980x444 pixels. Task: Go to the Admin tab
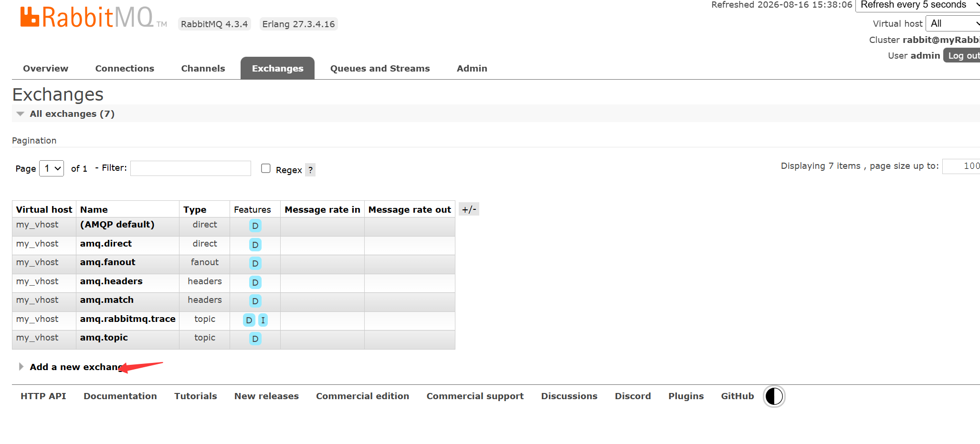[x=472, y=68]
